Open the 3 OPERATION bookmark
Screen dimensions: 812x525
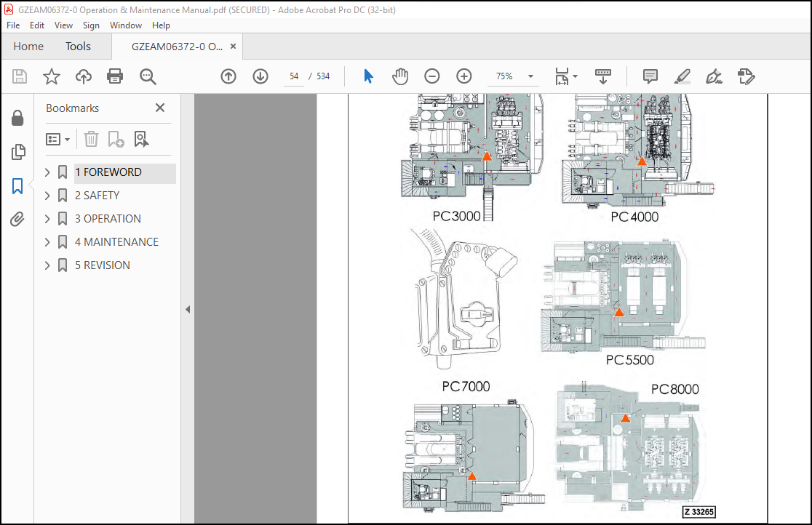(108, 219)
